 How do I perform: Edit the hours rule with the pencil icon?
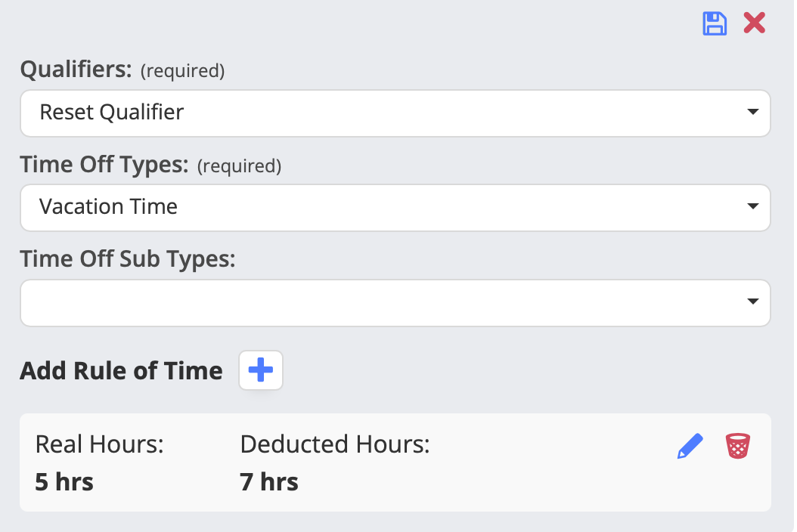(690, 446)
